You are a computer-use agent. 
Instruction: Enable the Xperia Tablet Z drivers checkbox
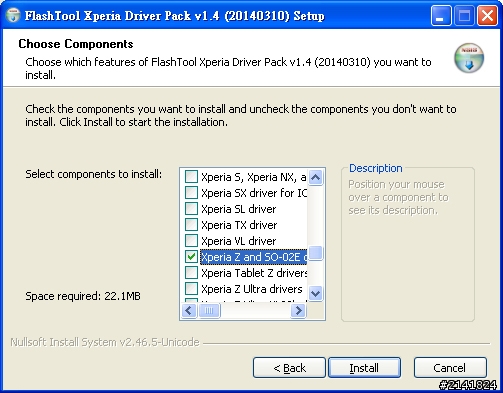coord(191,273)
